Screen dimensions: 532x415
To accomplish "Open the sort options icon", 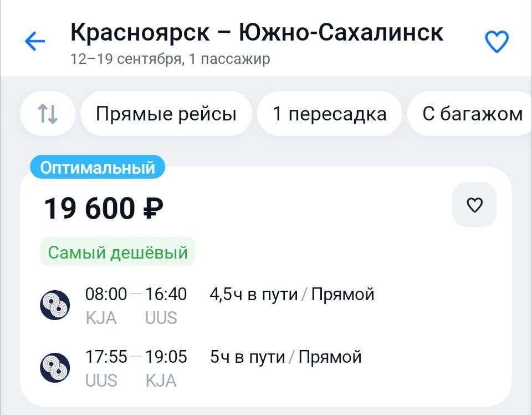I will pos(48,114).
